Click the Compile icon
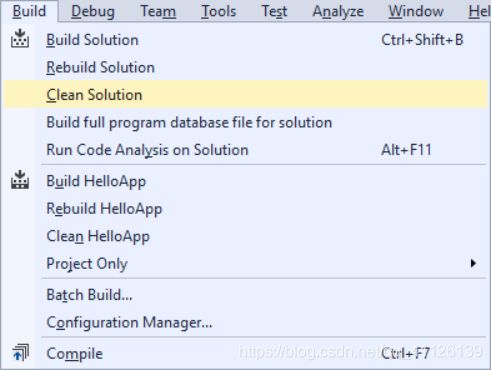This screenshot has height=370, width=492. click(20, 353)
